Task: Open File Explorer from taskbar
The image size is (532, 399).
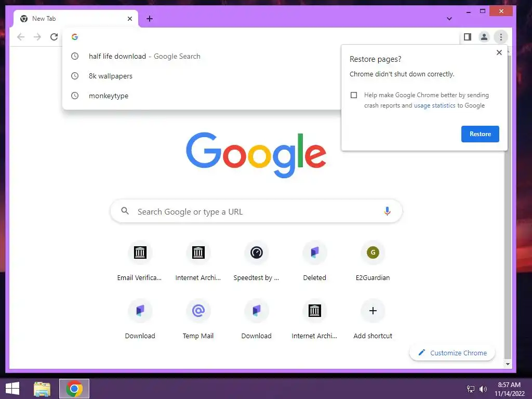Action: (42, 389)
